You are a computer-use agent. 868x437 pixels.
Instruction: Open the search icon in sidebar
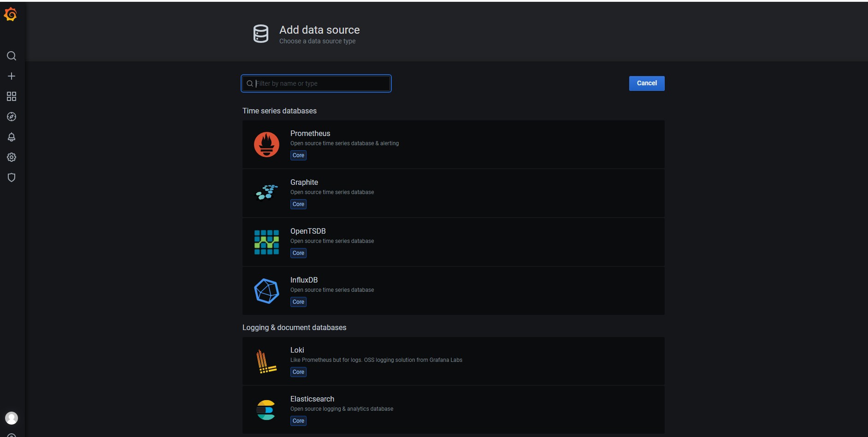[12, 56]
